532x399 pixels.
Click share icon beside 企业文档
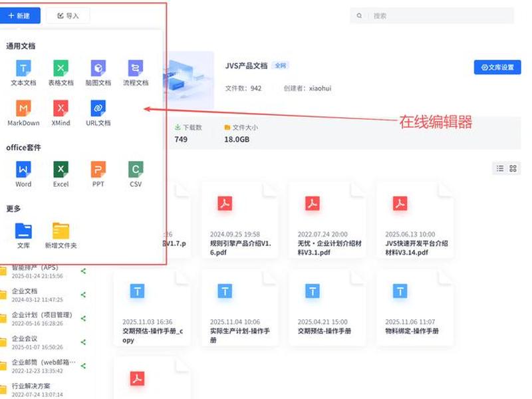coord(83,295)
